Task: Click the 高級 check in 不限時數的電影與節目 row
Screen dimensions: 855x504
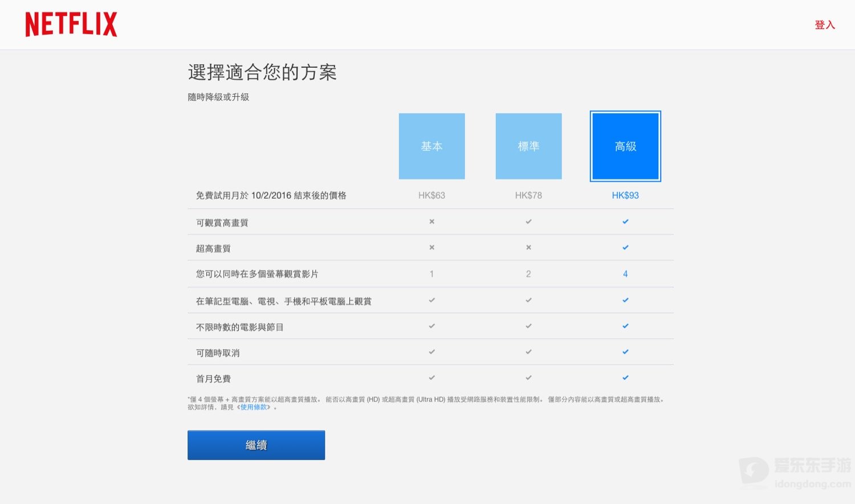Action: coord(625,326)
